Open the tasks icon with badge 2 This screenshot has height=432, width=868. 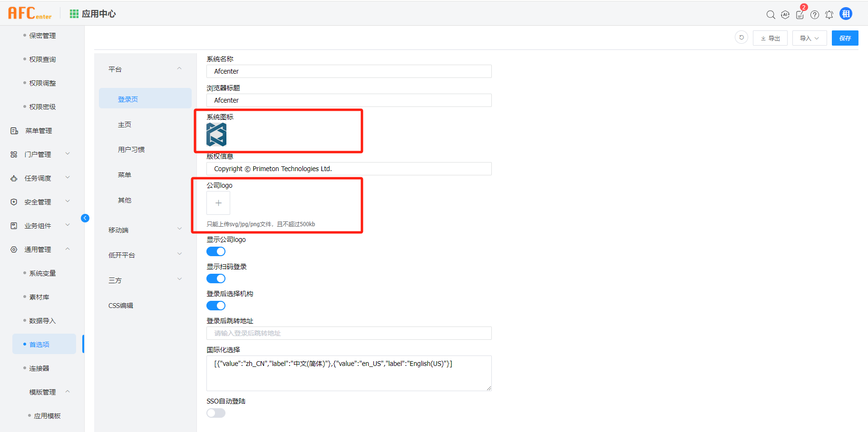pyautogui.click(x=800, y=15)
